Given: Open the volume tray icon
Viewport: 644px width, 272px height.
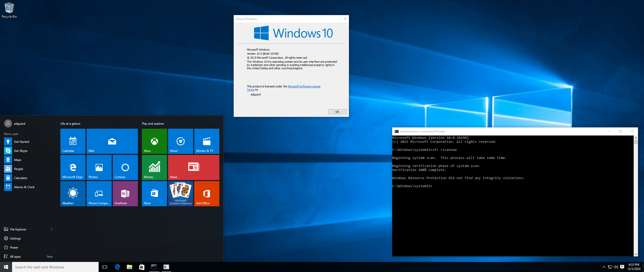Looking at the screenshot, I should tap(616, 267).
